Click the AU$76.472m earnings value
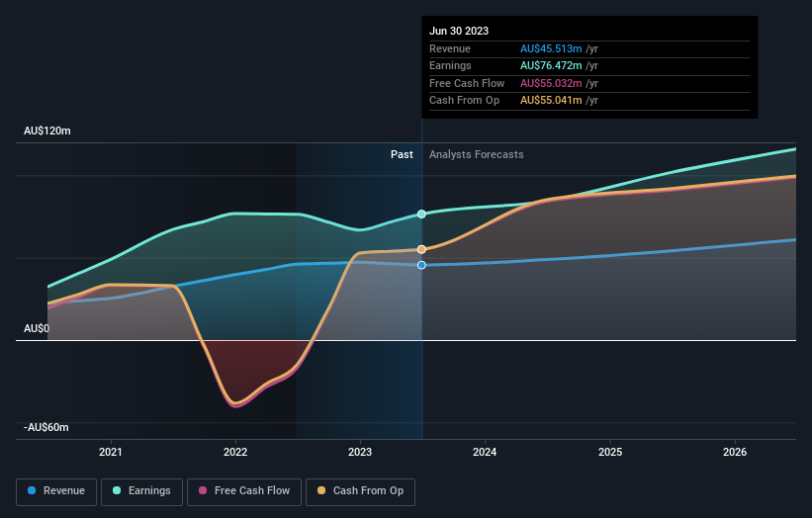 tap(551, 65)
